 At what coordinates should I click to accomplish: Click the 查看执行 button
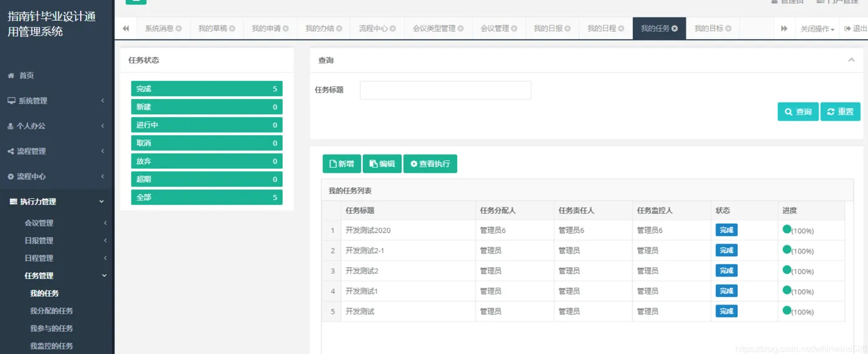[x=430, y=164]
